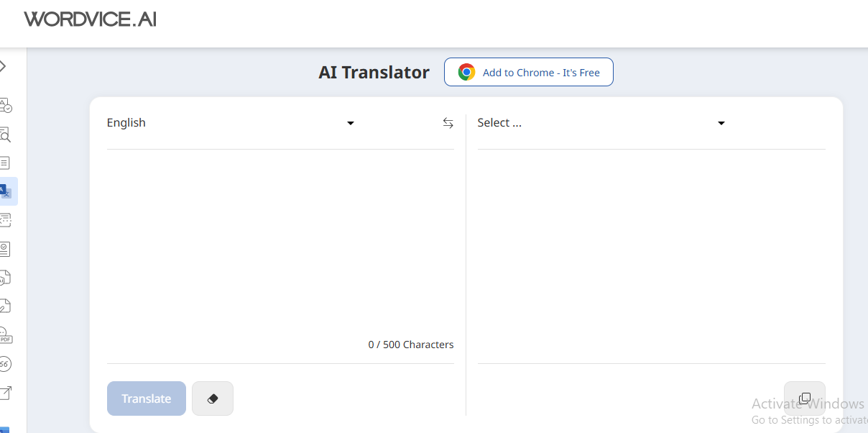Click the external link arrow icon in the sidebar
Screen dimensions: 868x433
click(6, 393)
